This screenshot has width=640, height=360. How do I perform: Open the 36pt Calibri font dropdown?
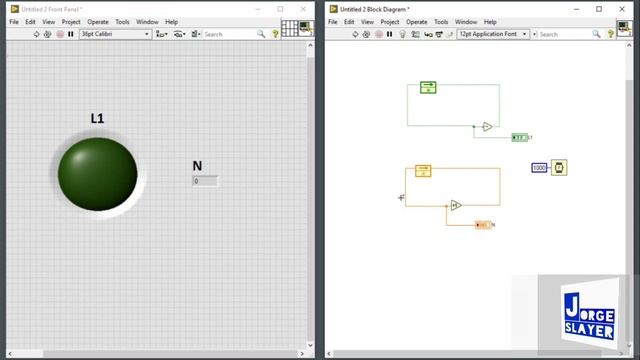[115, 34]
